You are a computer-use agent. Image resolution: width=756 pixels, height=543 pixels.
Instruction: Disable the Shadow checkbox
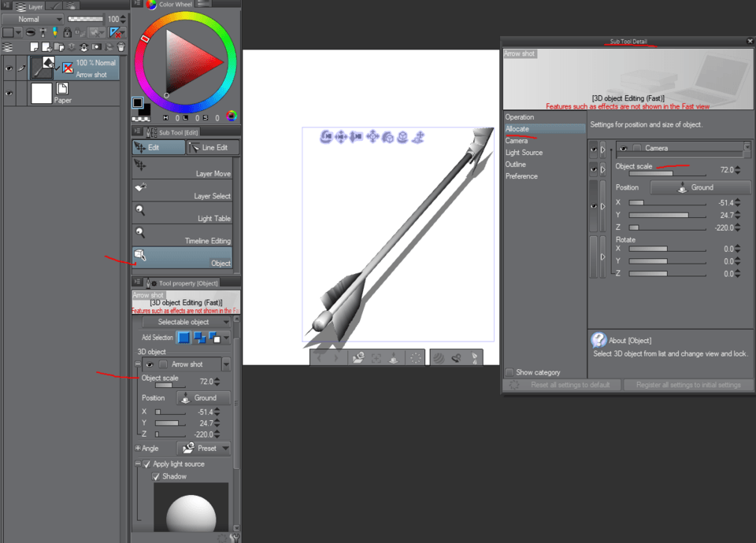[156, 476]
